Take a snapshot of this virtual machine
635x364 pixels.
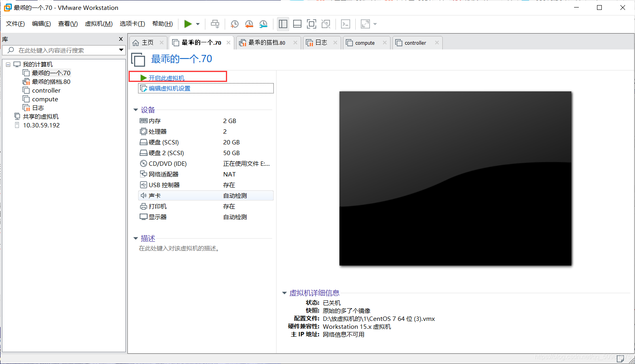pyautogui.click(x=235, y=24)
